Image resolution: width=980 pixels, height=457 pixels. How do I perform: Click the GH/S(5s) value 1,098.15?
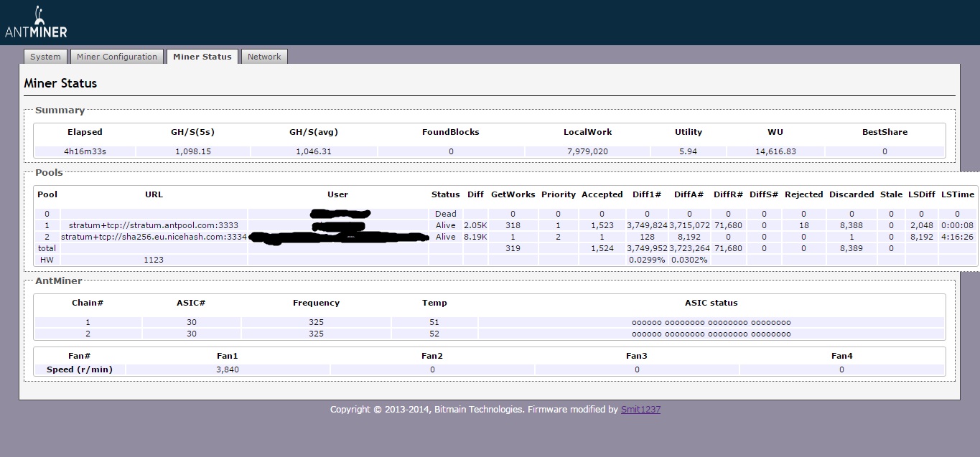[192, 151]
